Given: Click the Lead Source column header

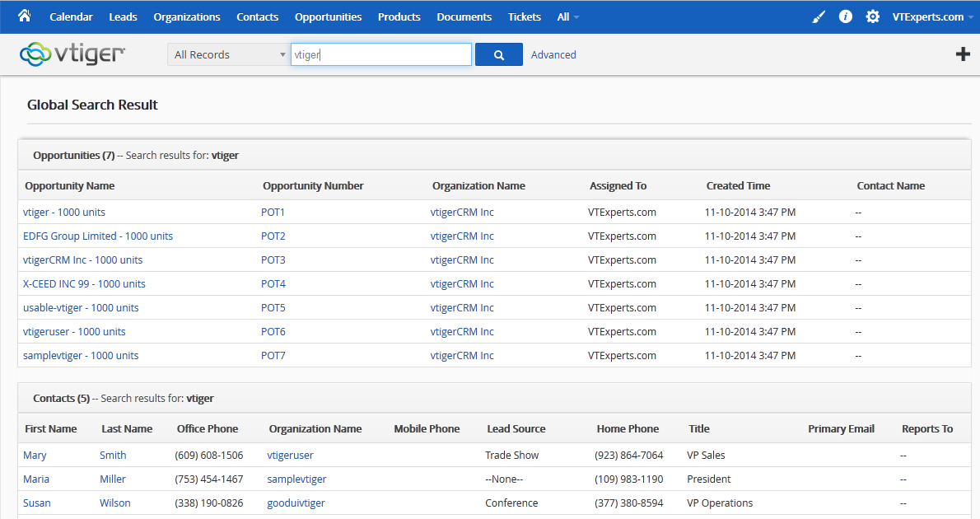Looking at the screenshot, I should click(516, 429).
